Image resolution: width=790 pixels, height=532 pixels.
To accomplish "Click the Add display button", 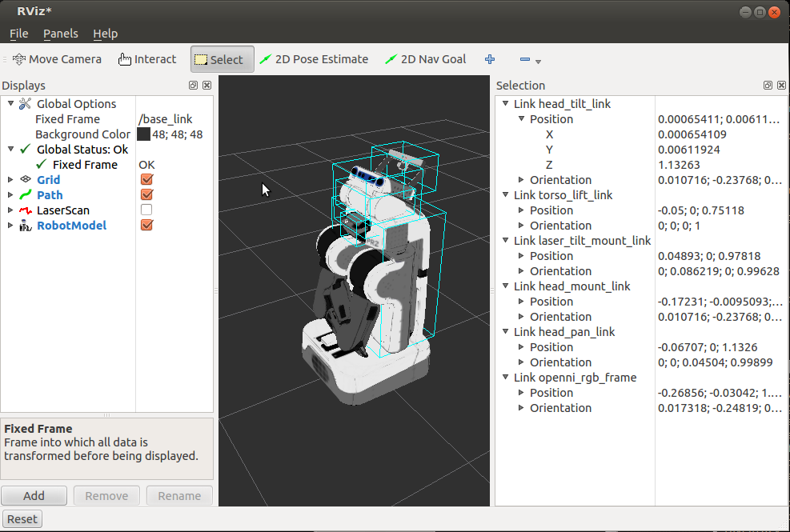I will click(34, 496).
